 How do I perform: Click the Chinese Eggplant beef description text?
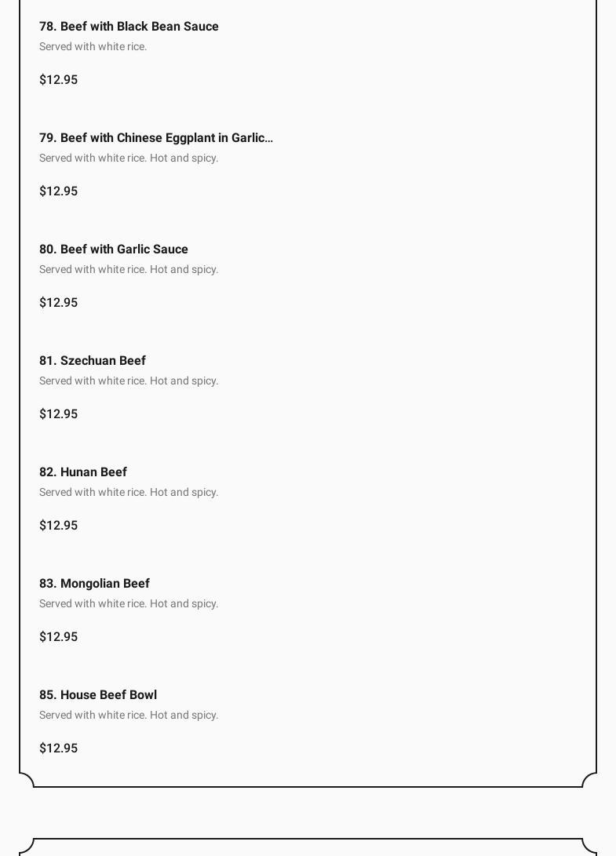pyautogui.click(x=129, y=158)
